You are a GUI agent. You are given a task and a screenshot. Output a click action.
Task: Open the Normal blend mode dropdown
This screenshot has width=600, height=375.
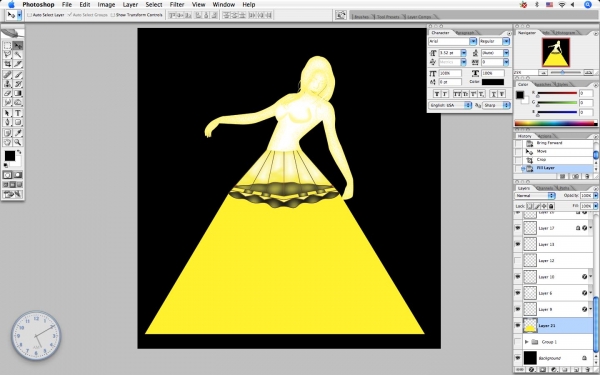point(535,196)
